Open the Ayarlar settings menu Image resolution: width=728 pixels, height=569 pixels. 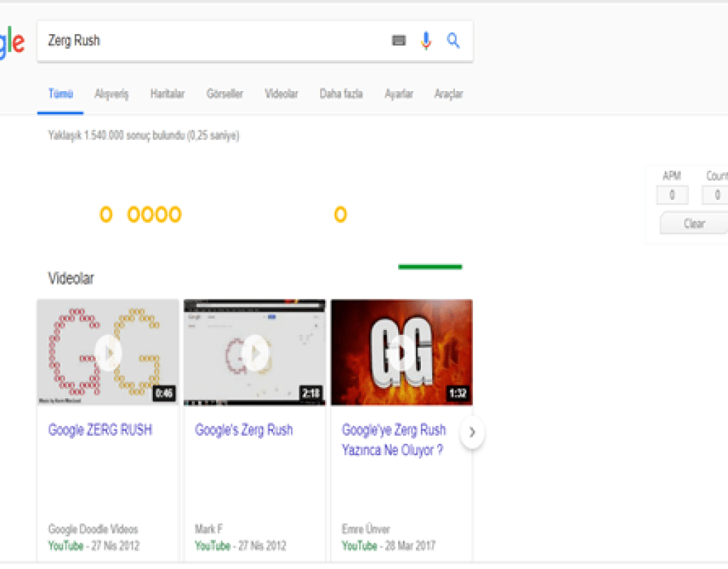click(x=399, y=94)
